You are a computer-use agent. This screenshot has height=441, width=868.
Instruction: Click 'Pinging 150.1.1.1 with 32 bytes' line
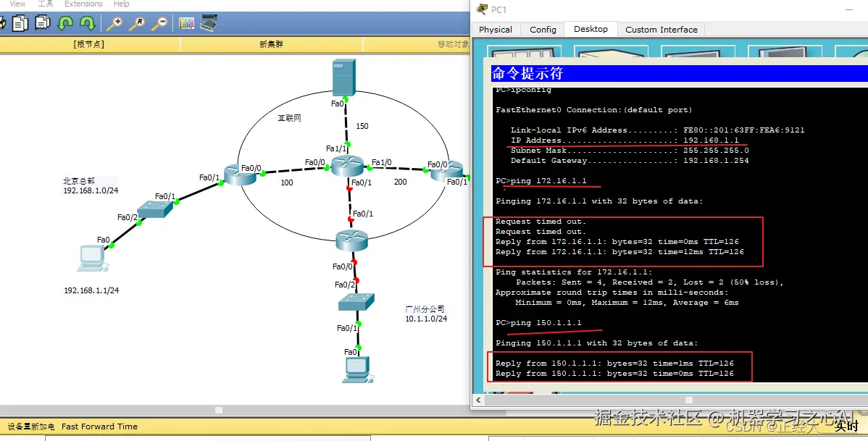597,343
